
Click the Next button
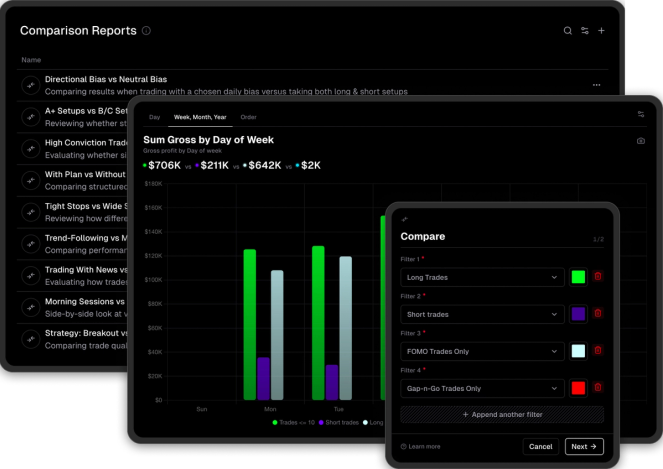tap(584, 447)
